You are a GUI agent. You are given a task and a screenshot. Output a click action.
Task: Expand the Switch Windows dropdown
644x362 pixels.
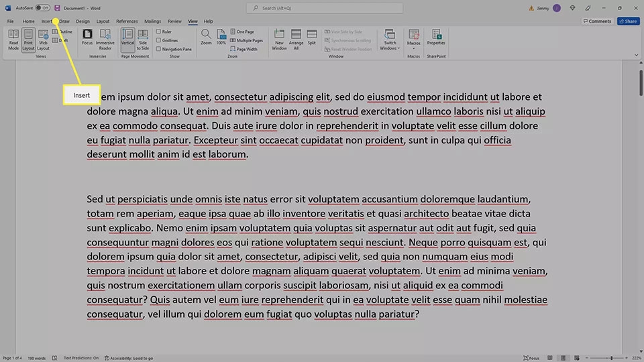pos(390,40)
